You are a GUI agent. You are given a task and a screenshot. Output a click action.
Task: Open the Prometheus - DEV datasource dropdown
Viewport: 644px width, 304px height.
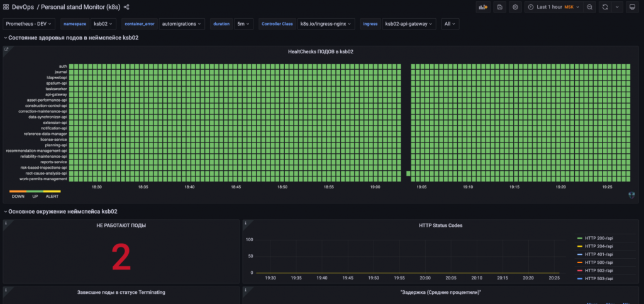click(x=30, y=24)
